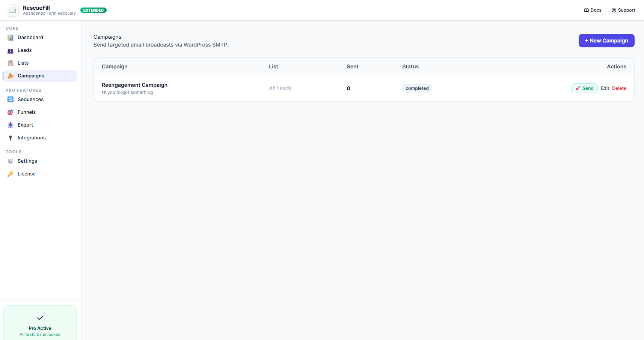Viewport: 644px width, 340px height.
Task: Click the completed status badge
Action: [x=417, y=88]
